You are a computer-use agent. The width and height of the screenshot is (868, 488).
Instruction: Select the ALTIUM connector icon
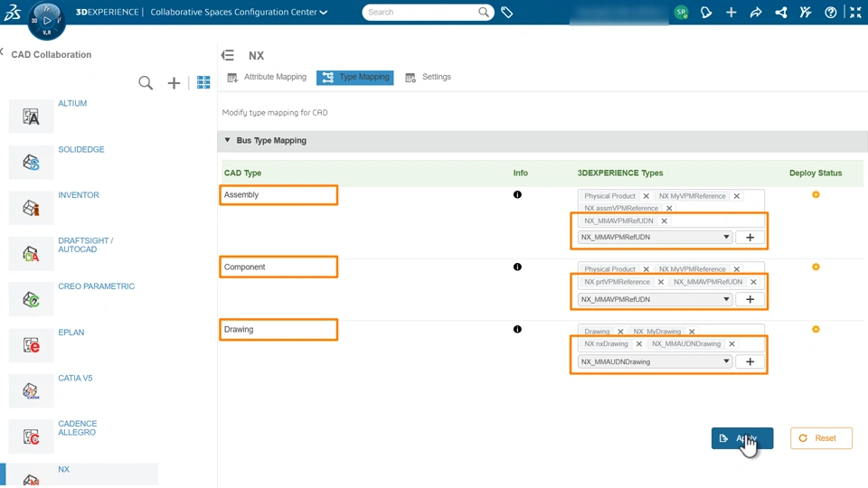31,117
